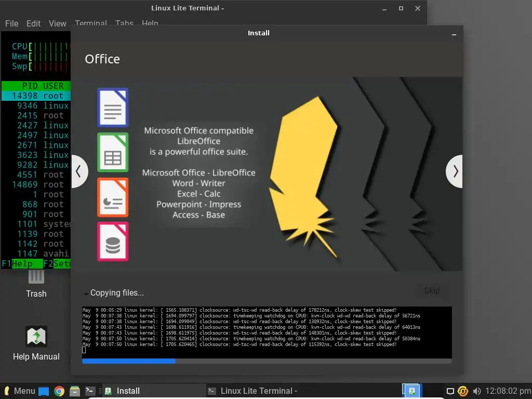Advance to the next installer slide
The image size is (532, 399).
coord(455,171)
